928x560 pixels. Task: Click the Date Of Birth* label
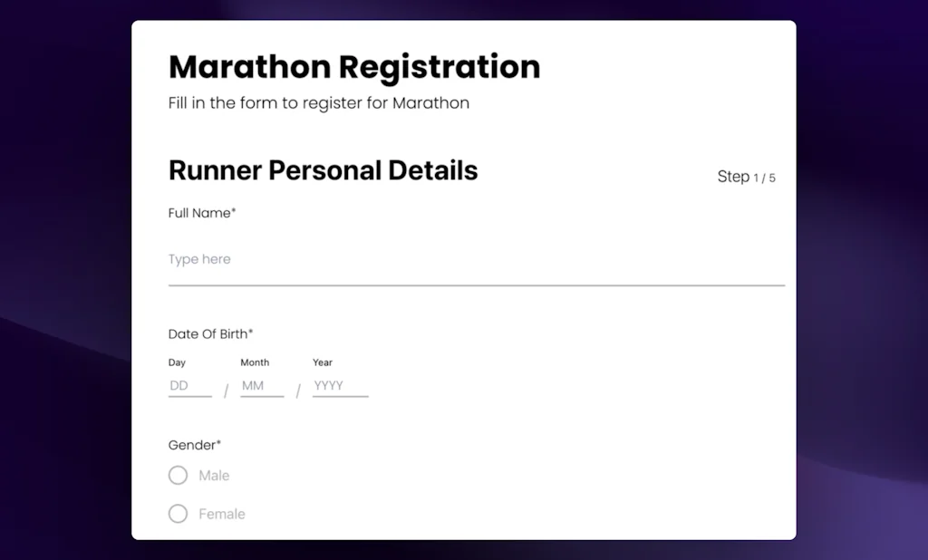coord(210,333)
